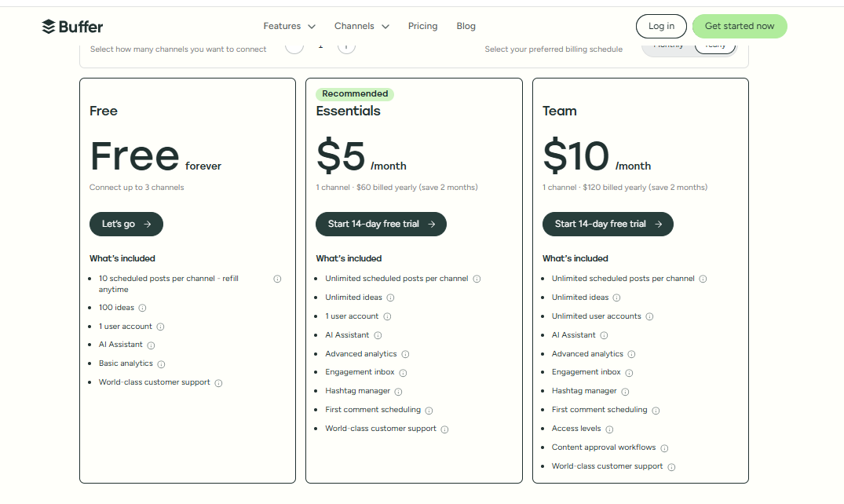Info icon for Free AI Assistant
Image resolution: width=844 pixels, height=504 pixels.
tap(152, 345)
